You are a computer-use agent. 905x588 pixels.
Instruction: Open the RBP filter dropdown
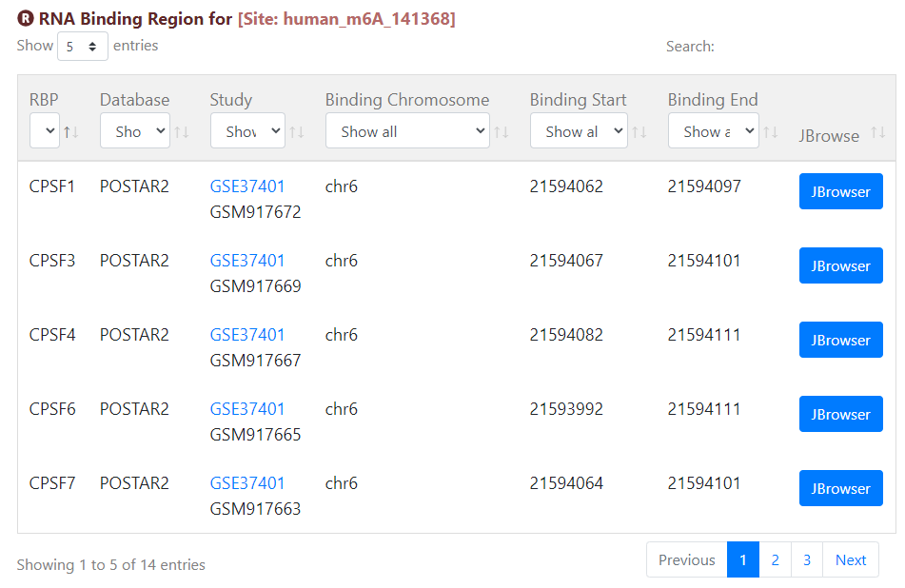point(45,131)
